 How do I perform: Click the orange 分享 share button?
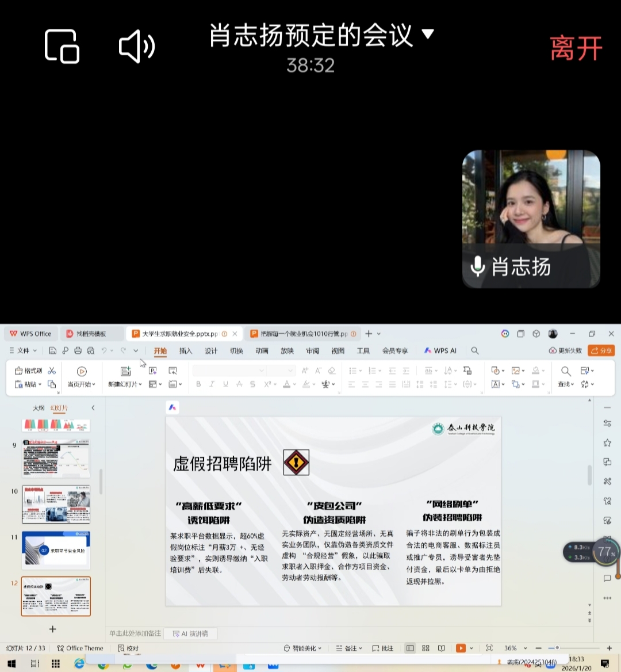click(601, 350)
